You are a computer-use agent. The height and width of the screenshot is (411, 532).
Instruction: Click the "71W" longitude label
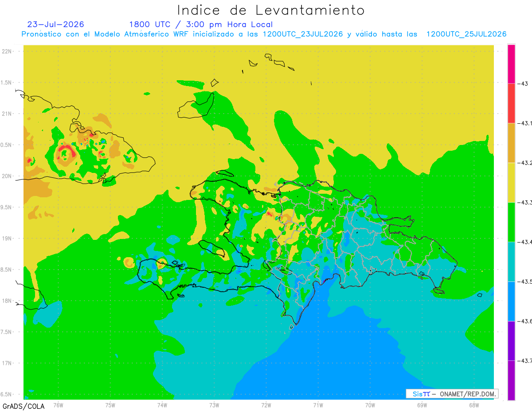click(x=318, y=405)
